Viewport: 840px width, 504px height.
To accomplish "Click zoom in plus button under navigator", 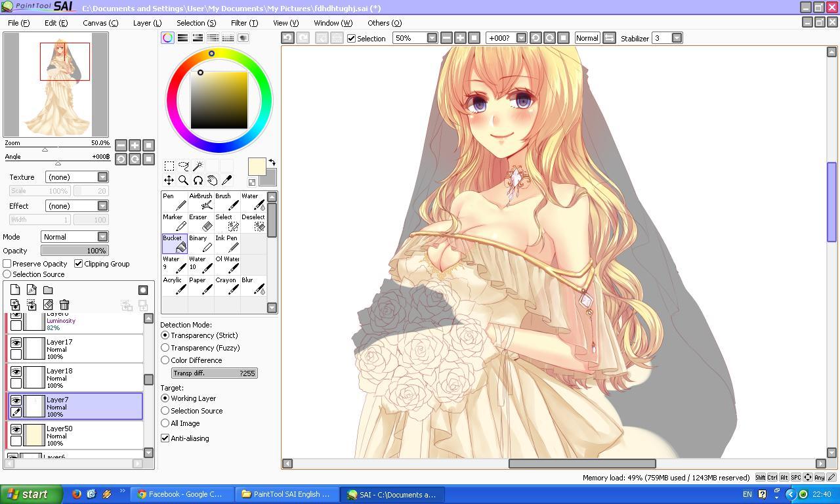I will coord(135,145).
